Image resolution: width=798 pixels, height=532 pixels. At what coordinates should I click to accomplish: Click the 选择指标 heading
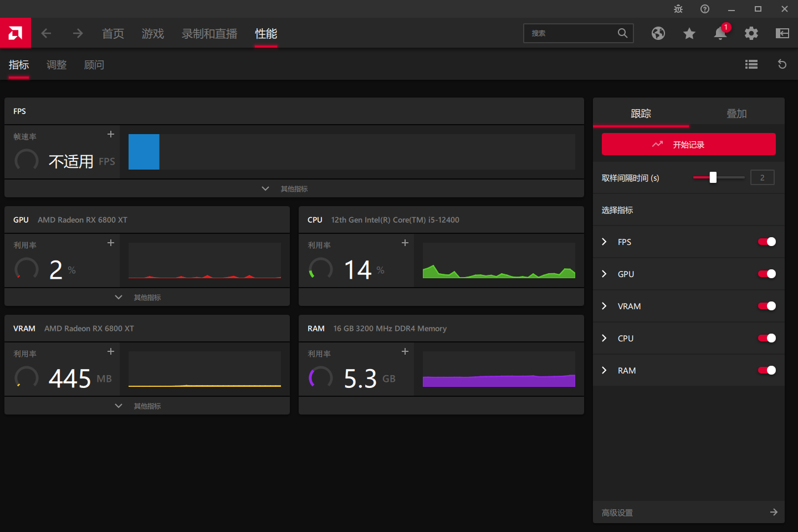click(x=617, y=210)
